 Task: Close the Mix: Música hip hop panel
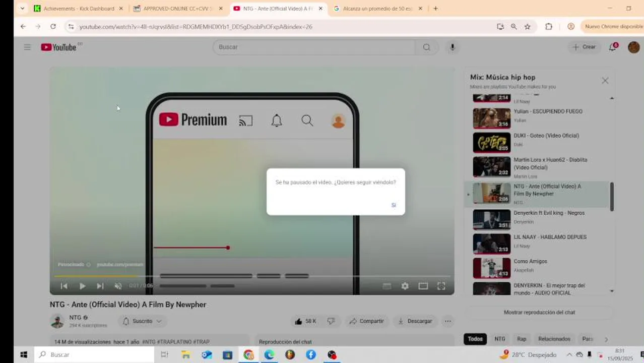point(605,81)
